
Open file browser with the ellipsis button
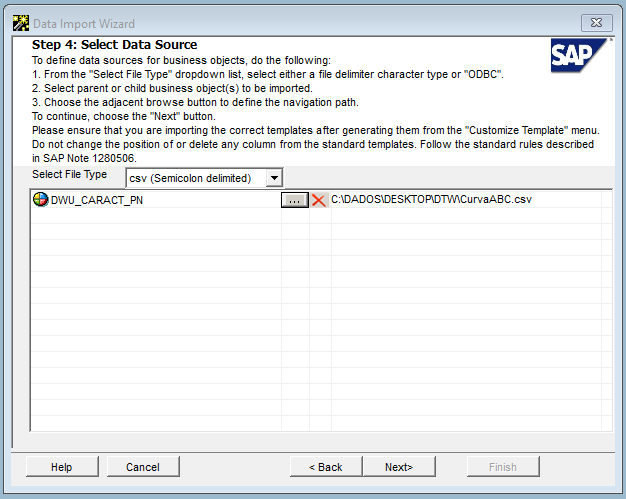click(294, 200)
